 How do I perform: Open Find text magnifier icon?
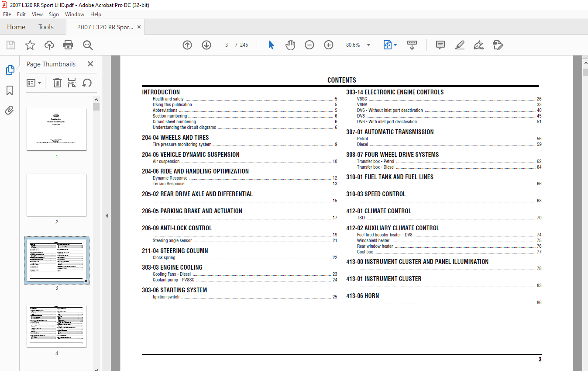(88, 45)
